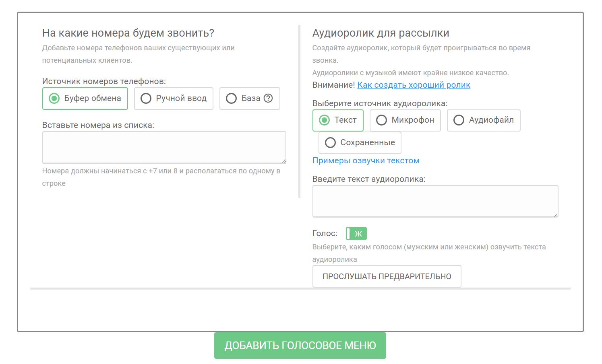Focus the Введите текст аудиоролика field
Image resolution: width=602 pixels, height=364 pixels.
[435, 201]
